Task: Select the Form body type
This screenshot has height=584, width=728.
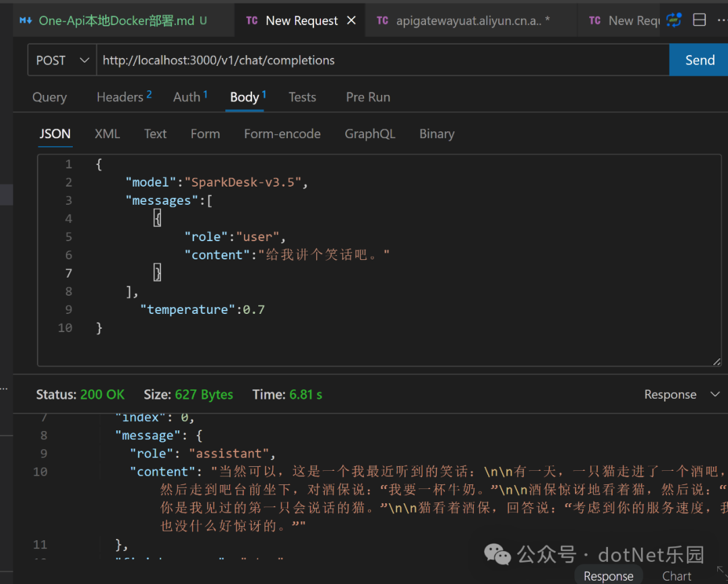Action: [x=205, y=134]
